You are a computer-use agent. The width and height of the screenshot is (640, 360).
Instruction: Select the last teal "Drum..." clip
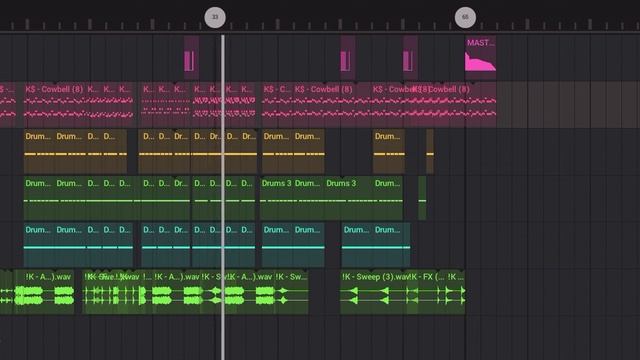(392, 245)
